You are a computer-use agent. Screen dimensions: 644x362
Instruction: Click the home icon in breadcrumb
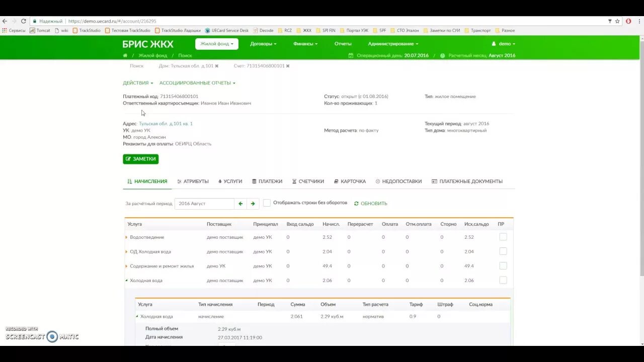[x=125, y=55]
